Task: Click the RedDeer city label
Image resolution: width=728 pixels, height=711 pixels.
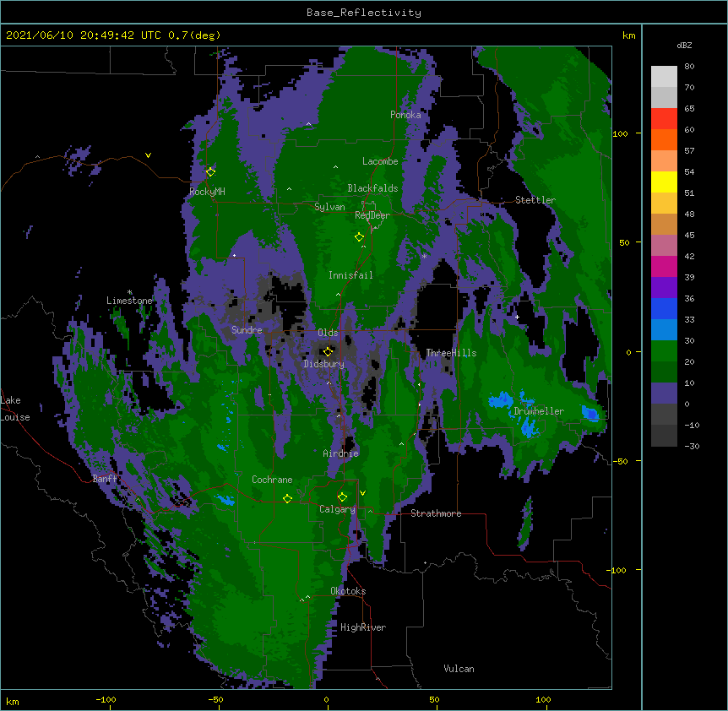Action: 372,215
